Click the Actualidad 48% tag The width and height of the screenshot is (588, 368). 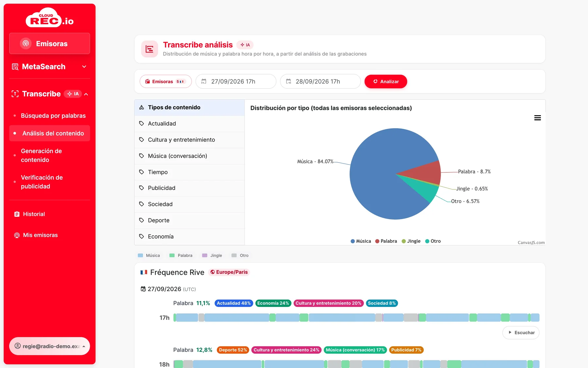click(234, 303)
